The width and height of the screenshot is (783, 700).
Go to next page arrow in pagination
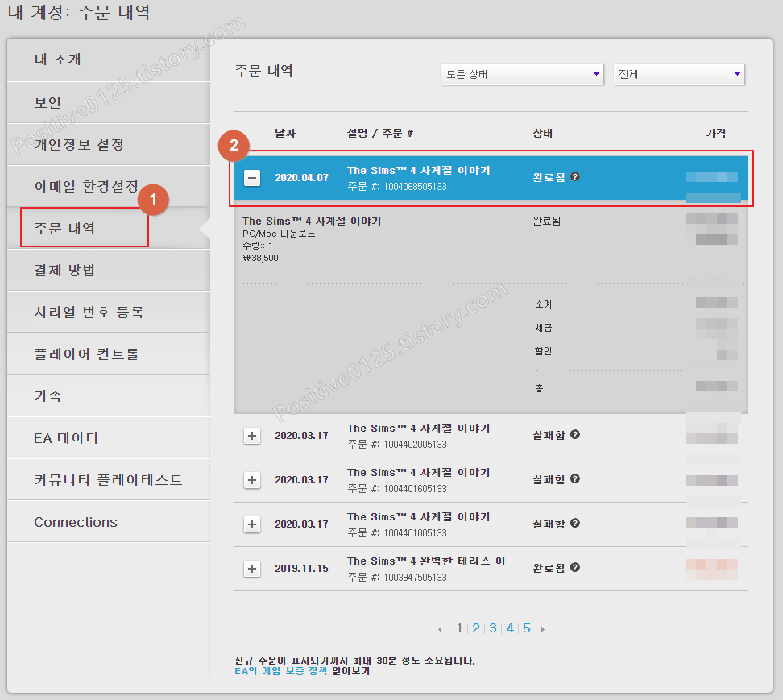click(543, 629)
